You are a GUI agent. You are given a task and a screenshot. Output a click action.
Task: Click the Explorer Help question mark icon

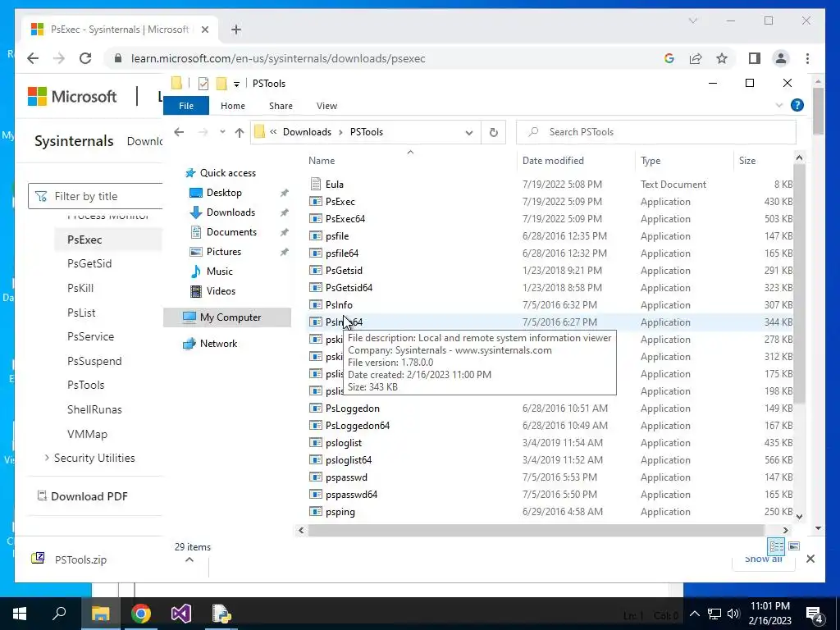pos(797,105)
